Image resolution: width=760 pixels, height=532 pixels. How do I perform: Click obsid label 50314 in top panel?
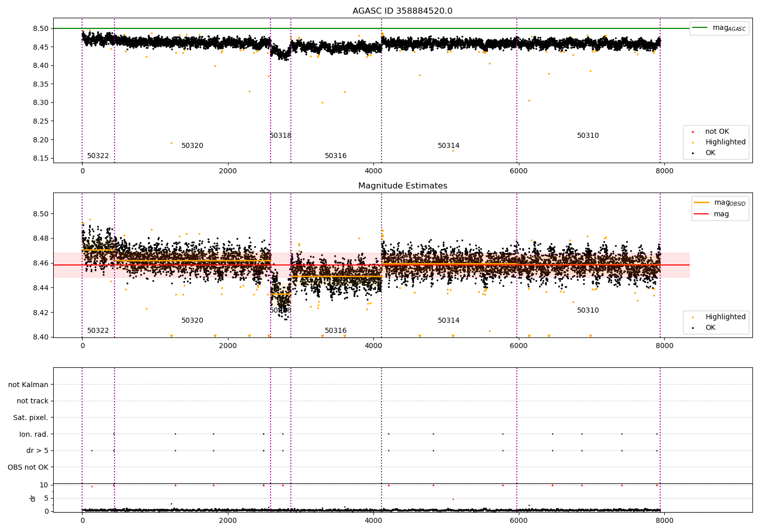[448, 146]
